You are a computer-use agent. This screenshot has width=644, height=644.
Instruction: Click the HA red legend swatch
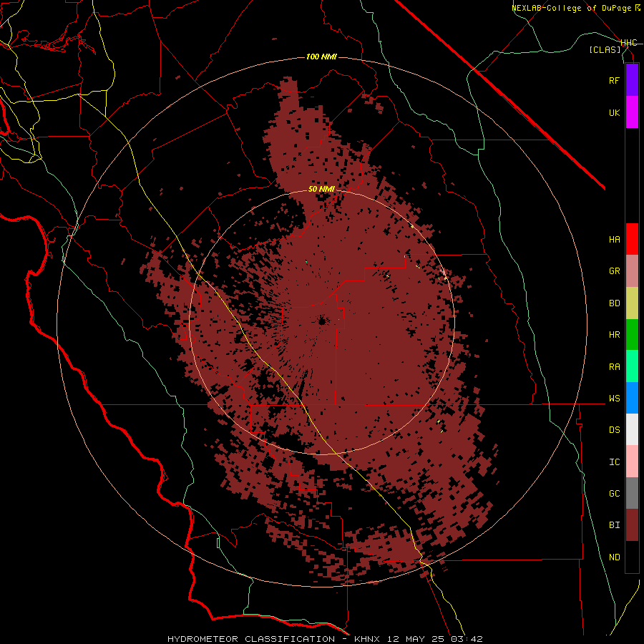click(632, 239)
